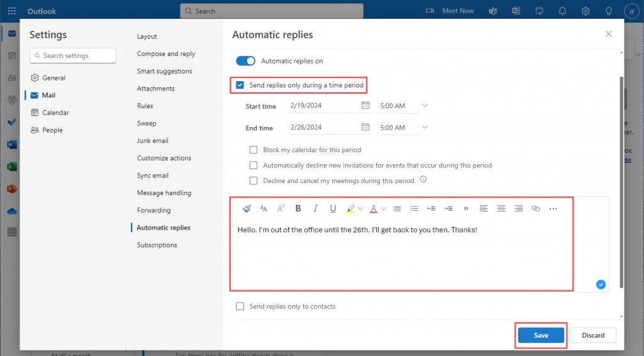Click the format painter icon
This screenshot has width=644, height=356.
pos(247,209)
